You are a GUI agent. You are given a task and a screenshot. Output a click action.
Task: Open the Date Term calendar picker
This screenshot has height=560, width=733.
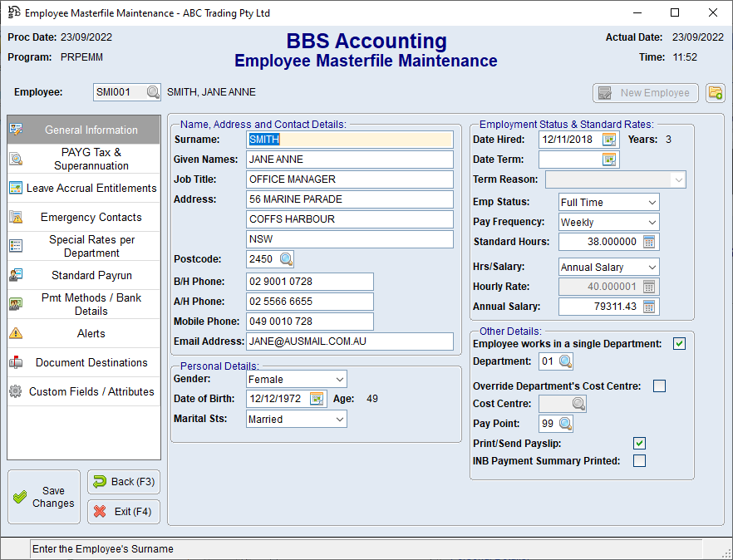pyautogui.click(x=610, y=160)
